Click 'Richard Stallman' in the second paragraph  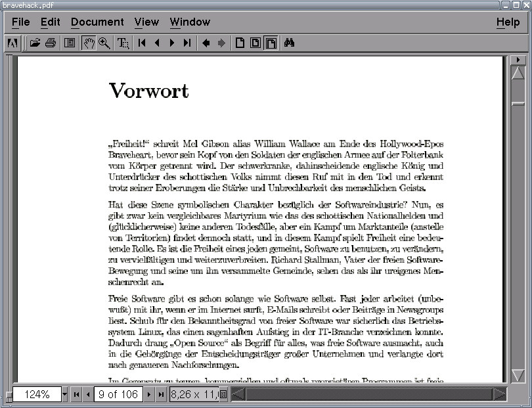305,260
